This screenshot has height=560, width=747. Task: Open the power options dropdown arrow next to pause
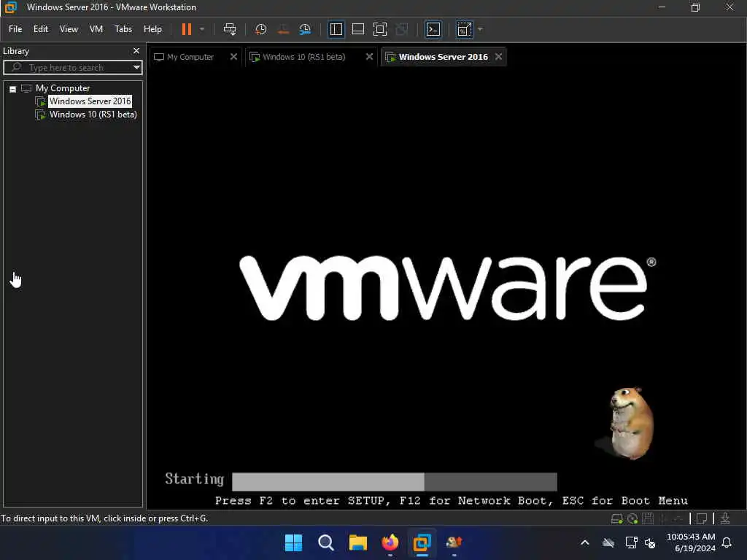click(x=202, y=29)
